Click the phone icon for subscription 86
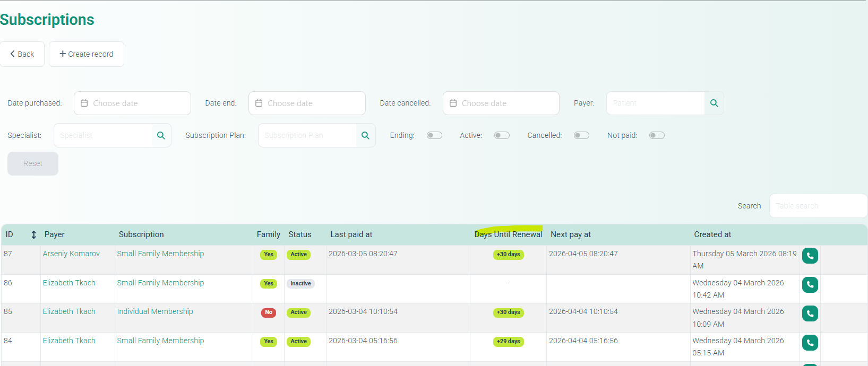Screen dimensions: 868x366 [810, 285]
